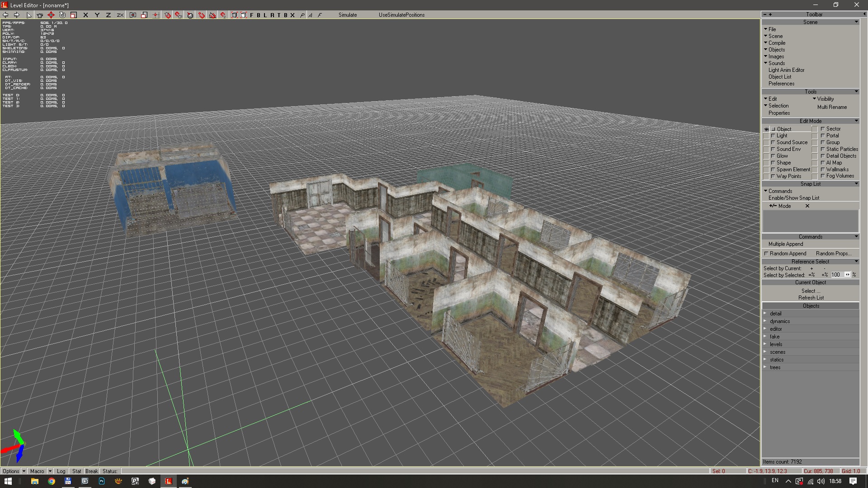Toggle the Y axis constraint
Screen dimensions: 868x488
pyautogui.click(x=97, y=15)
